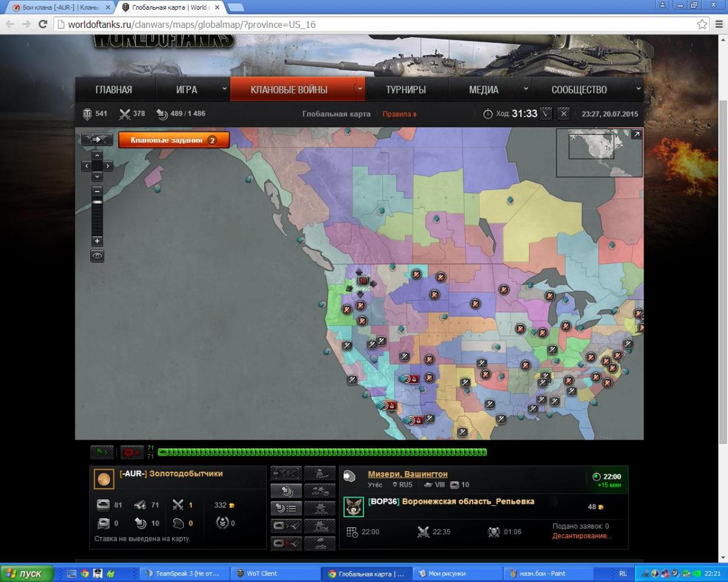The height and width of the screenshot is (582, 728).
Task: Pan the map up with arrow button
Action: coord(97,155)
